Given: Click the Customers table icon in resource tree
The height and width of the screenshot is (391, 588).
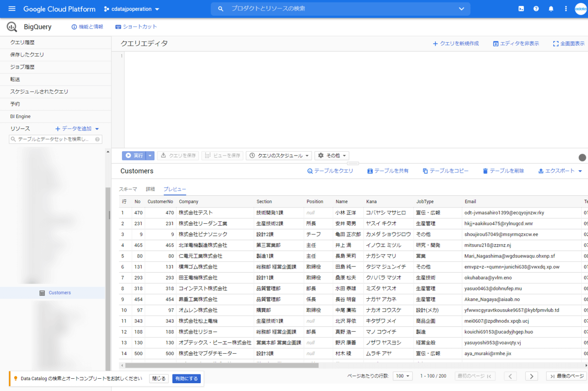Looking at the screenshot, I should click(x=42, y=293).
